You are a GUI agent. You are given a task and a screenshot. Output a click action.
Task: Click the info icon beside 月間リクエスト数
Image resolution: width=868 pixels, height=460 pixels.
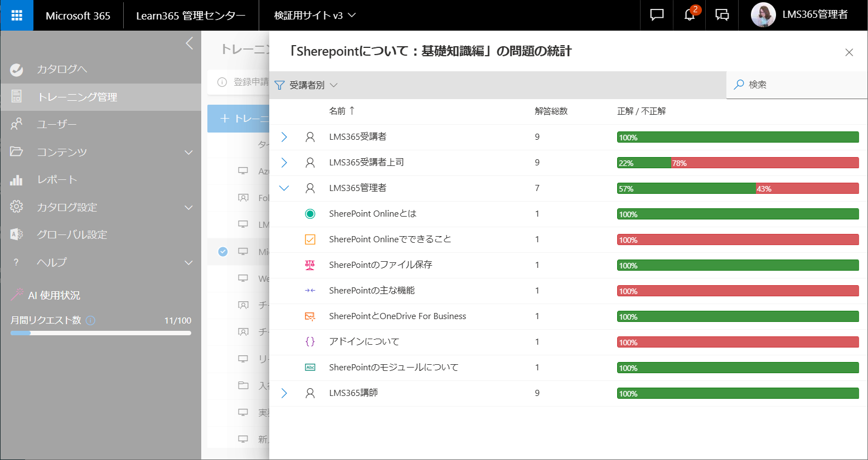91,320
